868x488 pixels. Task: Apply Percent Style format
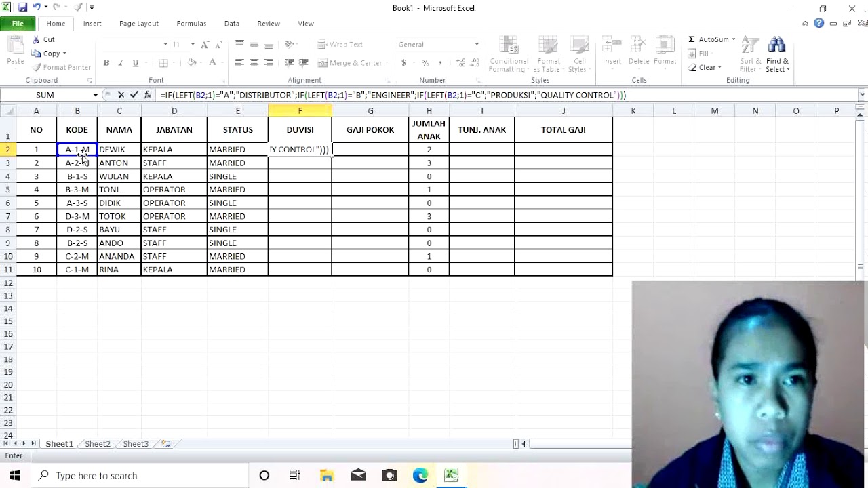point(425,63)
